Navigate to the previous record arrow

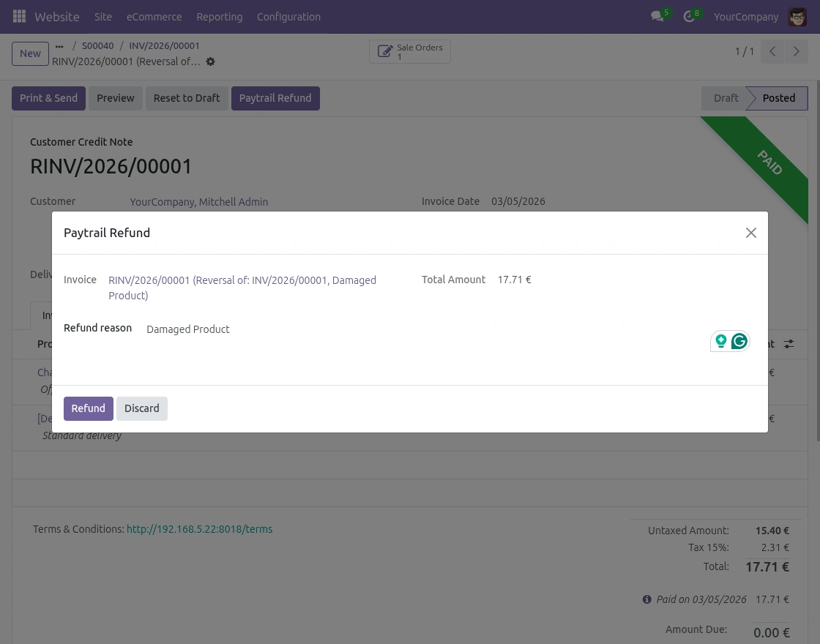(772, 51)
